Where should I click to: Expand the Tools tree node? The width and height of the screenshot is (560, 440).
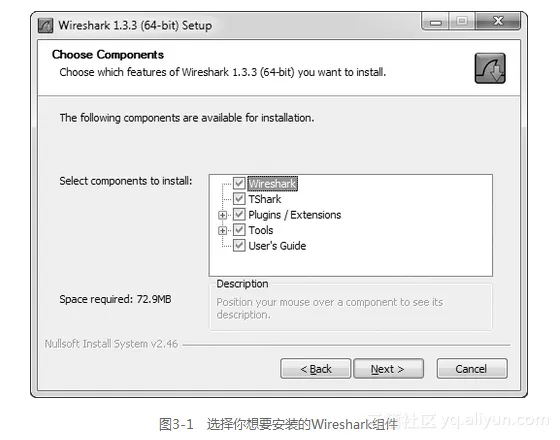pos(222,230)
